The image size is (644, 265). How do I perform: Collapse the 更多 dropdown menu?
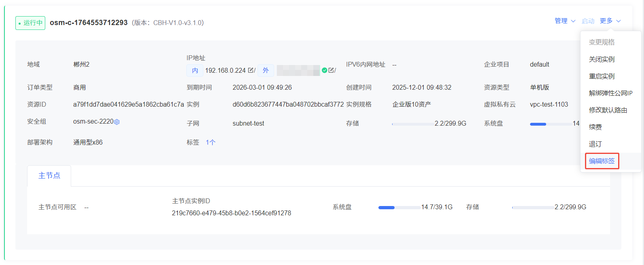coord(610,21)
